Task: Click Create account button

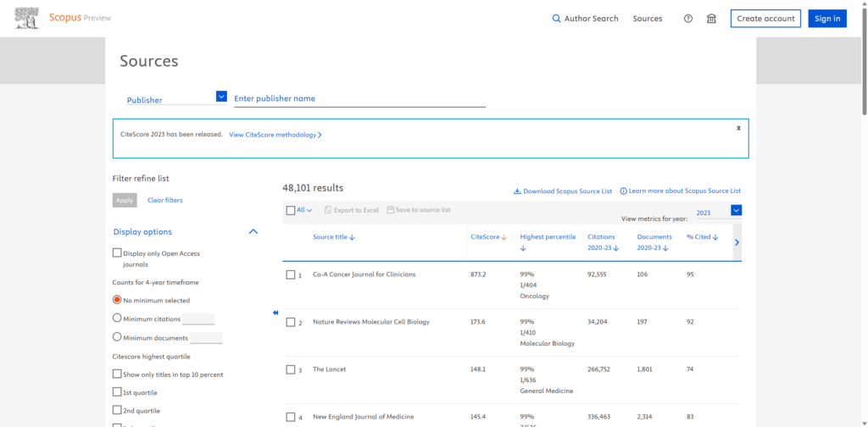Action: click(765, 19)
